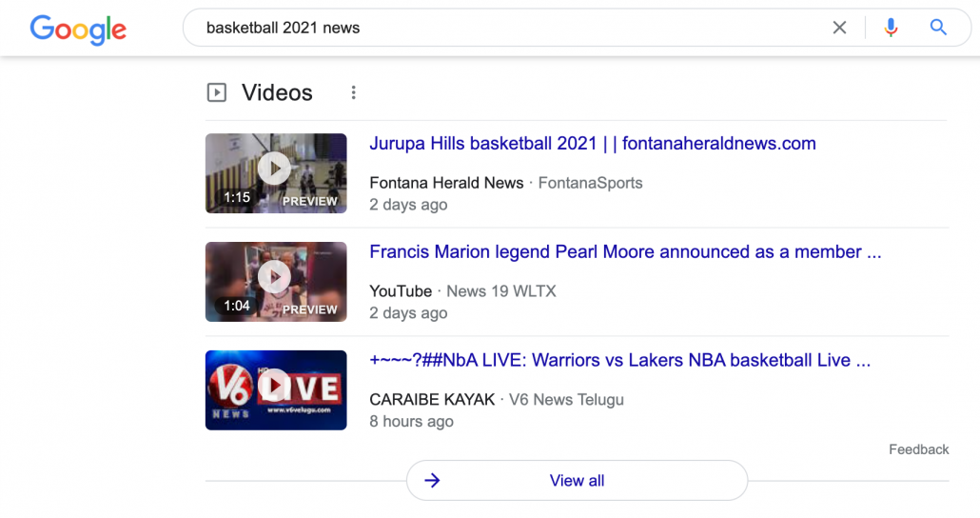Open Warriors vs Lakers NBA Live link
The image size is (980, 518).
[x=619, y=360]
